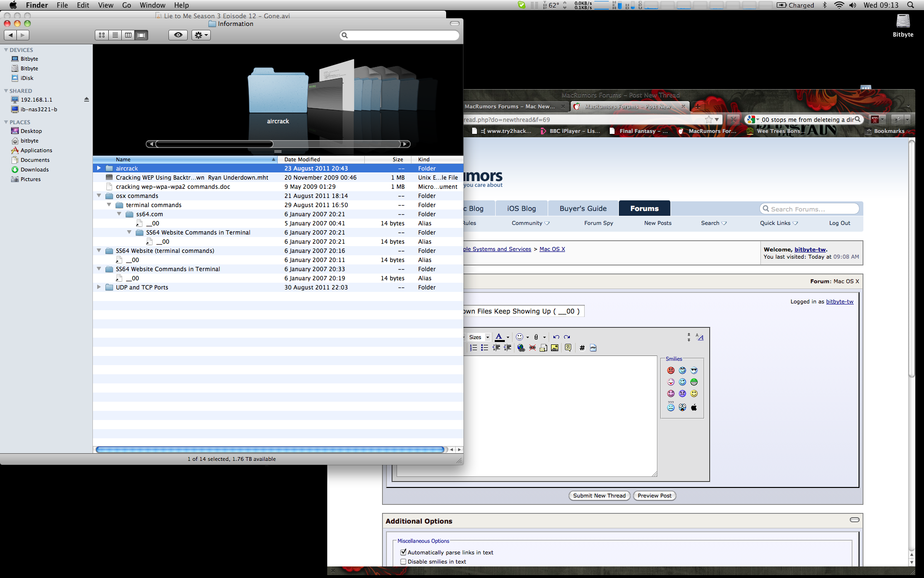Switch editor mode with A/A icon
Image resolution: width=924 pixels, height=578 pixels.
click(x=700, y=337)
